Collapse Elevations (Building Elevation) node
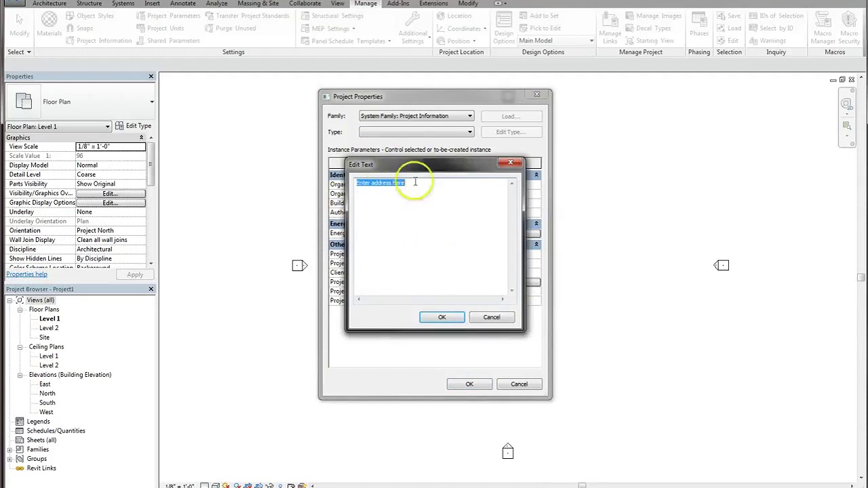868x488 pixels. [20, 375]
